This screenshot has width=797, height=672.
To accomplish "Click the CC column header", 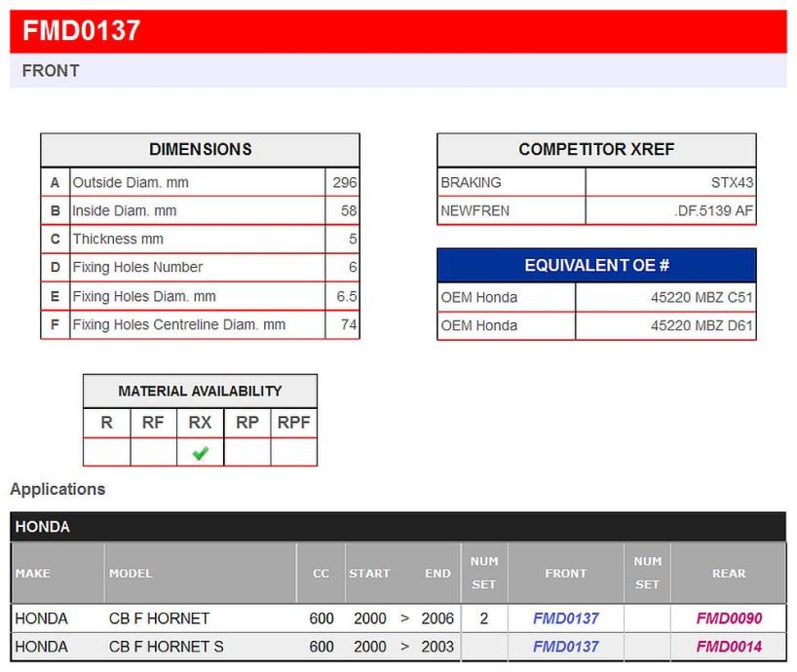I will coord(321,574).
